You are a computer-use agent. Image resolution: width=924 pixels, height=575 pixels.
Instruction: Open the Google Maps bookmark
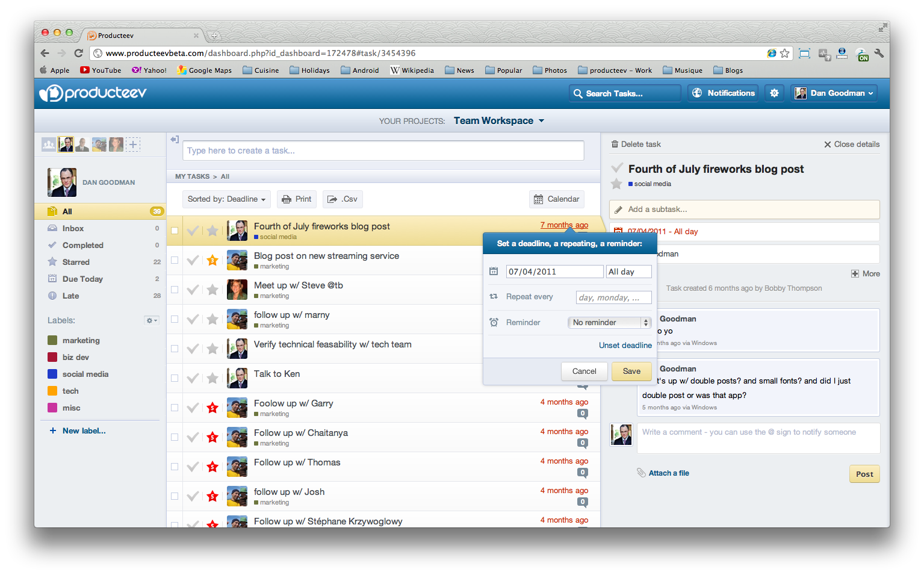[205, 70]
